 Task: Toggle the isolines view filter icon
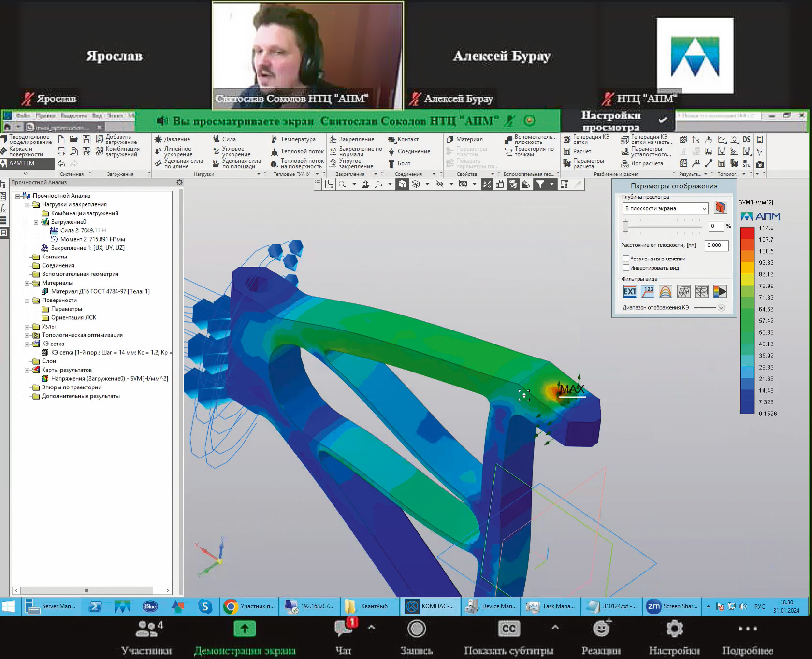tap(666, 291)
